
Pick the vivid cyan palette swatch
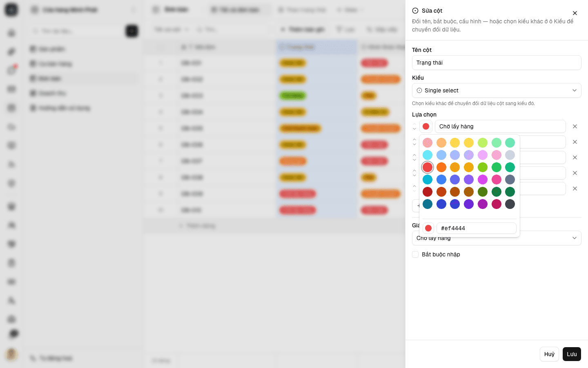coord(428,180)
